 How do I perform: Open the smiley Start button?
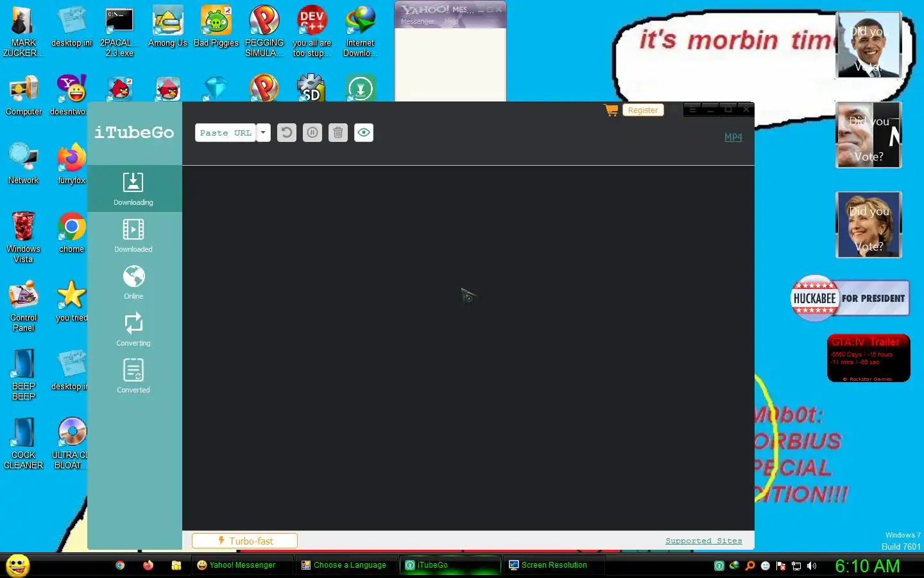point(18,565)
